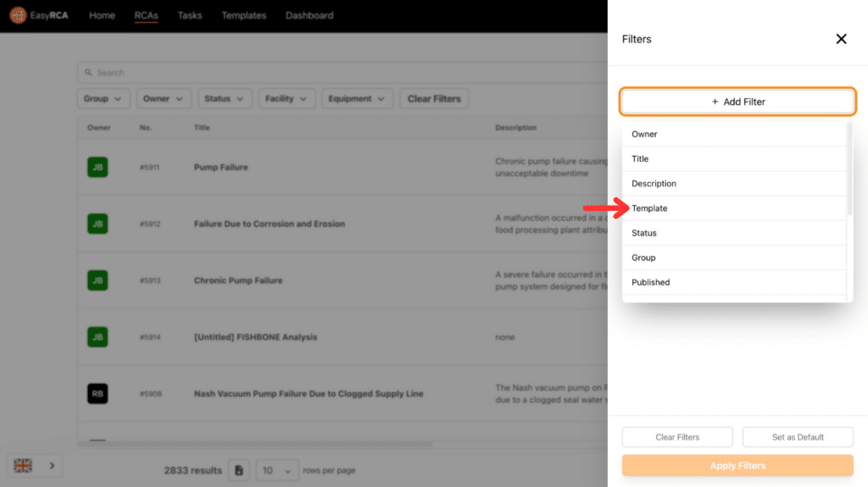This screenshot has height=487, width=868.
Task: Click the Add Filter button
Action: point(738,102)
